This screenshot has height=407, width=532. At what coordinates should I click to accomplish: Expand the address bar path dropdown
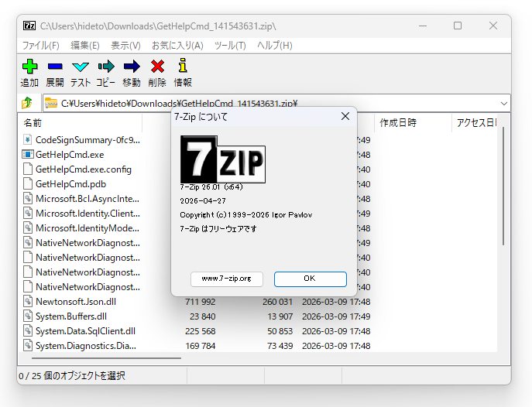point(504,103)
